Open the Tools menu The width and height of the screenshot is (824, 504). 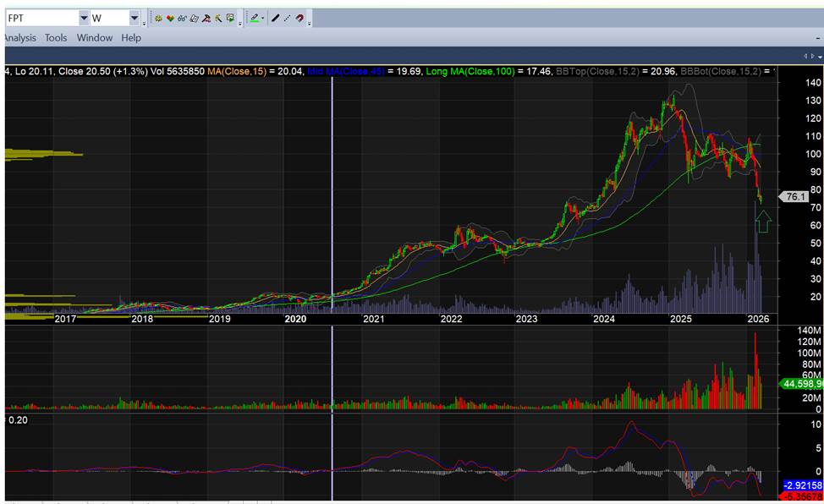coord(56,38)
